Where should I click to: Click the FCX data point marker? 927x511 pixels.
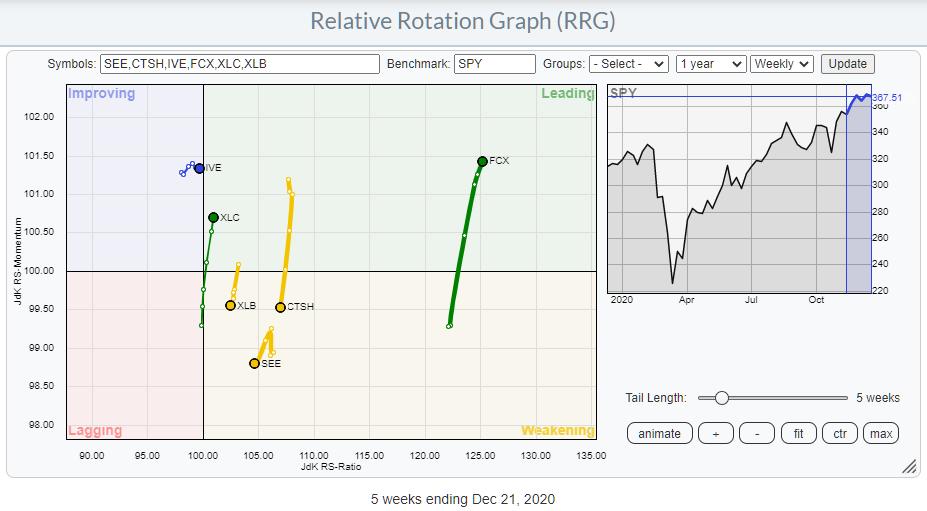point(482,161)
